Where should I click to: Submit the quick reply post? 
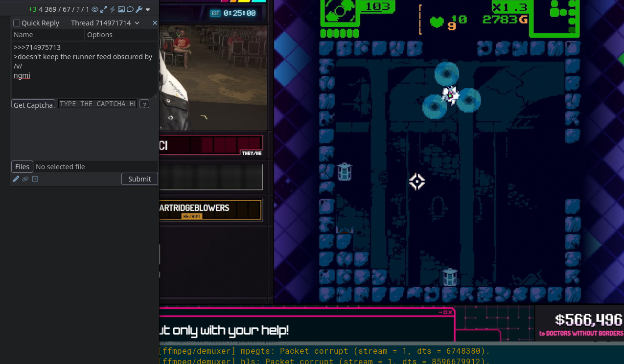tap(139, 179)
